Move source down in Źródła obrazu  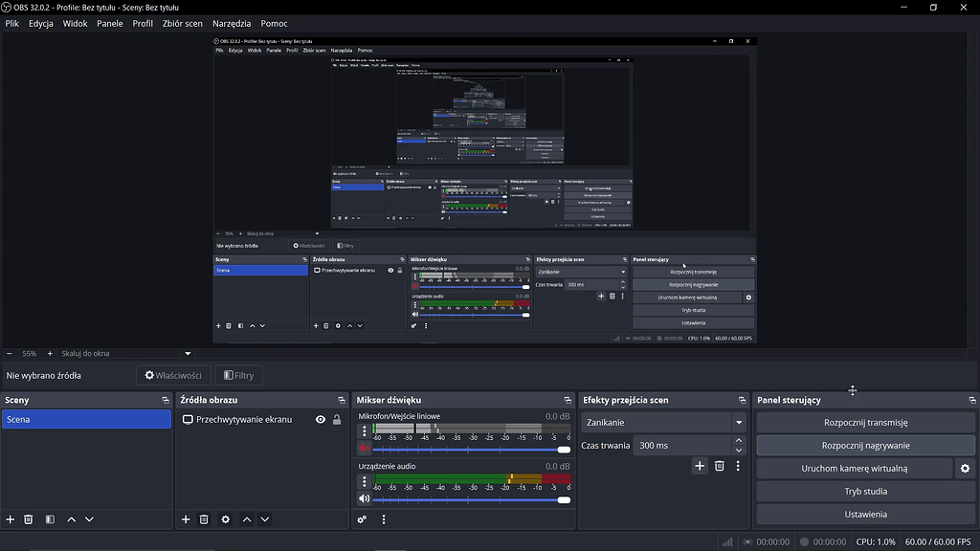(265, 519)
